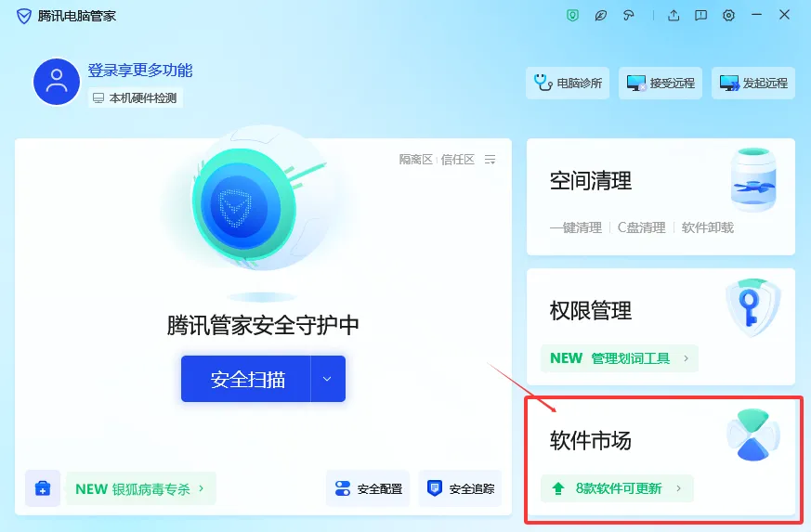This screenshot has width=811, height=532.
Task: Open the feedback message icon
Action: point(700,16)
